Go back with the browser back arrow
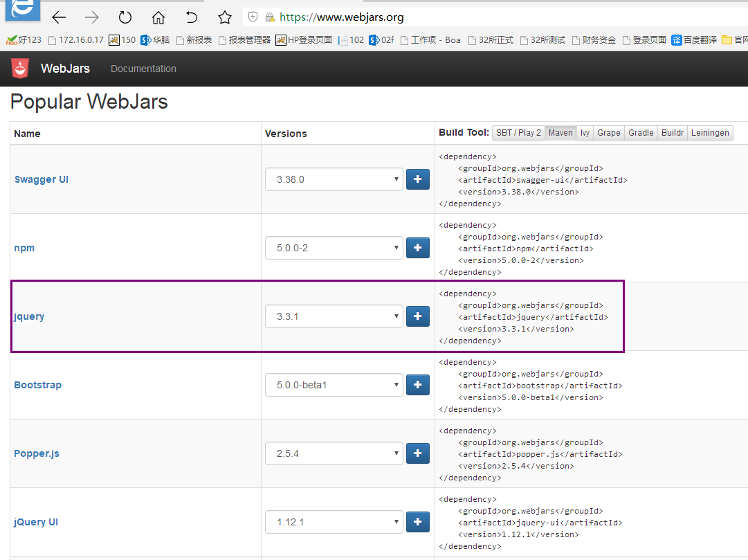This screenshot has width=748, height=560. tap(59, 18)
